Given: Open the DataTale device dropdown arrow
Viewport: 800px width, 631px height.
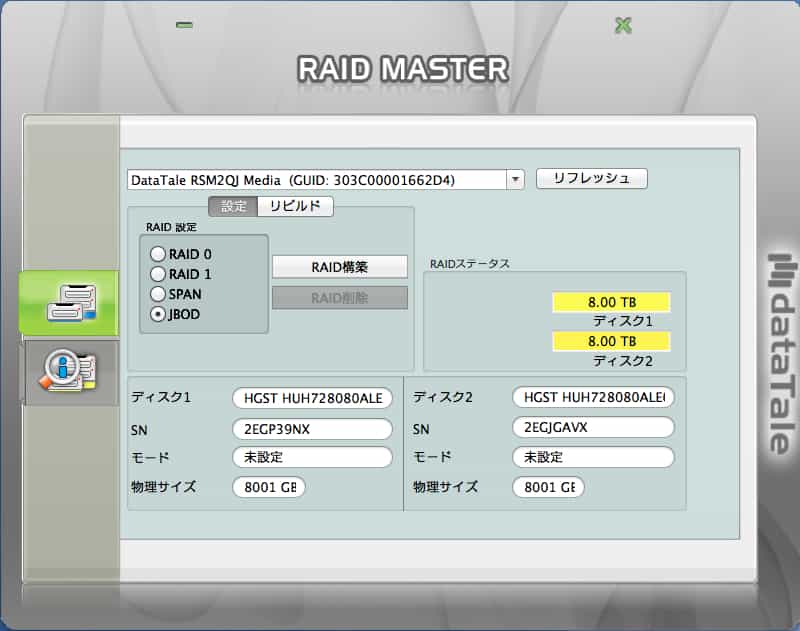Looking at the screenshot, I should (515, 180).
